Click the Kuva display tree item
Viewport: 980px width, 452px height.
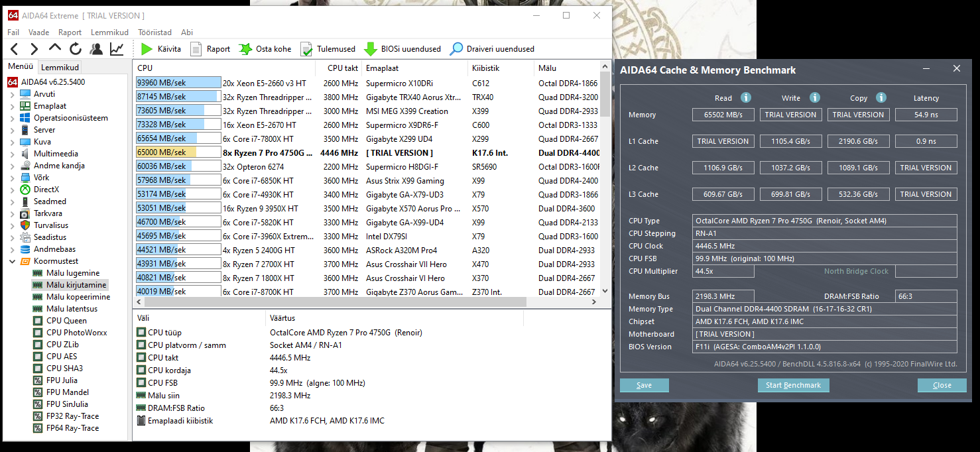42,142
